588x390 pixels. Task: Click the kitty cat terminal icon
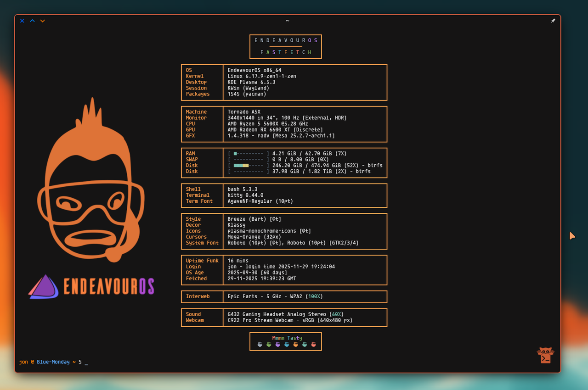coord(545,355)
